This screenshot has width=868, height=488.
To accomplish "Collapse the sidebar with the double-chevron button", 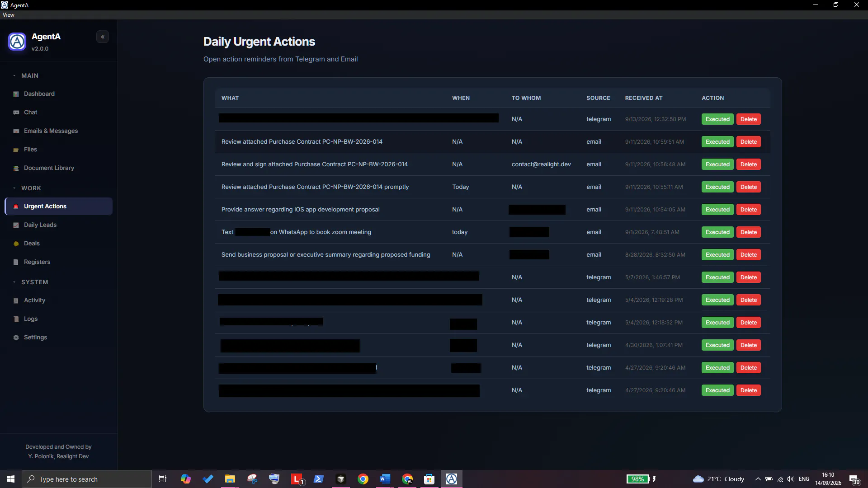I will point(103,37).
